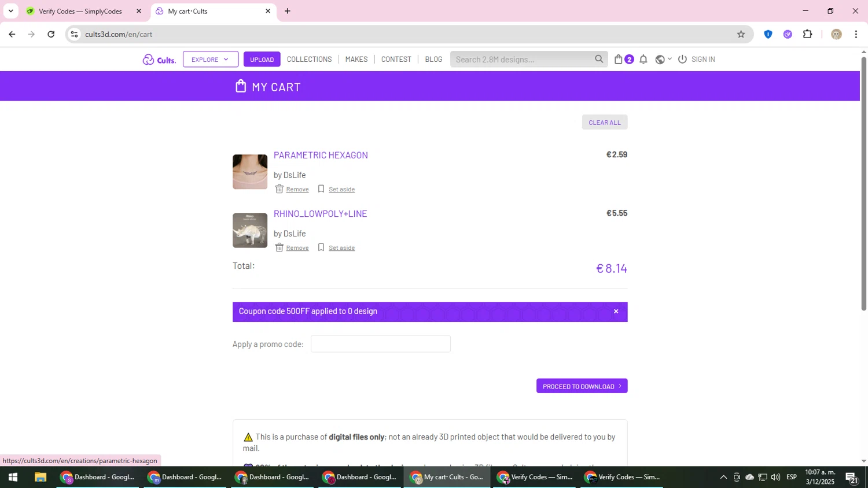This screenshot has width=868, height=488.
Task: Open the Contest menu item
Action: pos(396,59)
